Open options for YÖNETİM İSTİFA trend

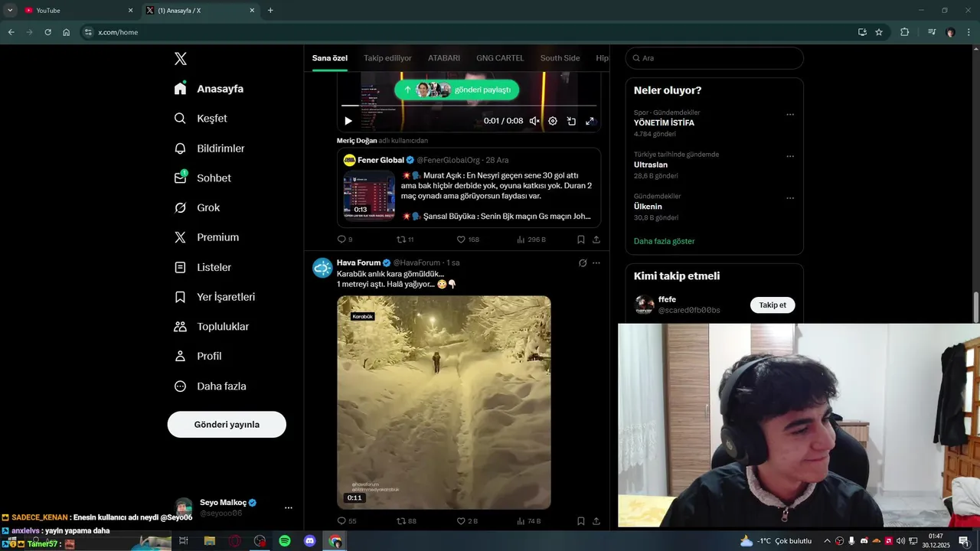pyautogui.click(x=790, y=115)
